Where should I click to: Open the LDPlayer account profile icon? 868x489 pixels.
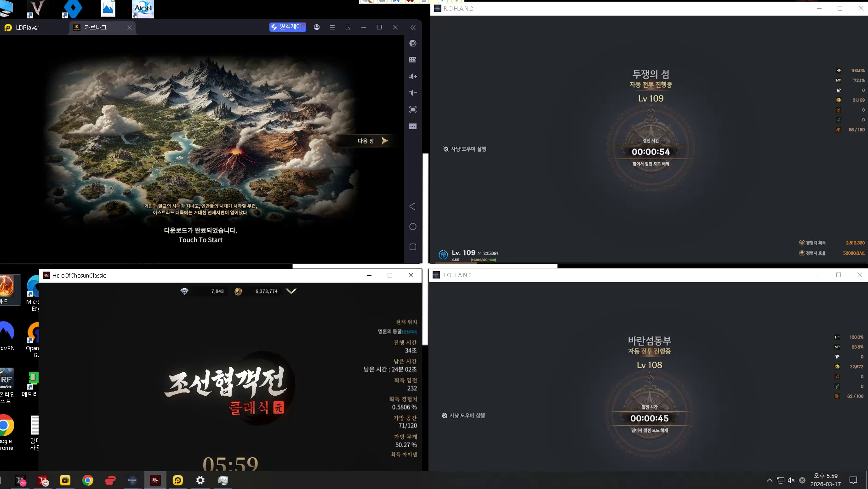point(317,27)
